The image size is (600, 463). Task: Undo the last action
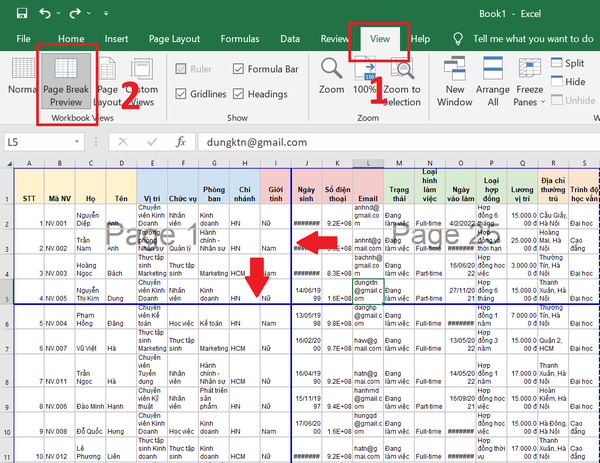point(45,13)
